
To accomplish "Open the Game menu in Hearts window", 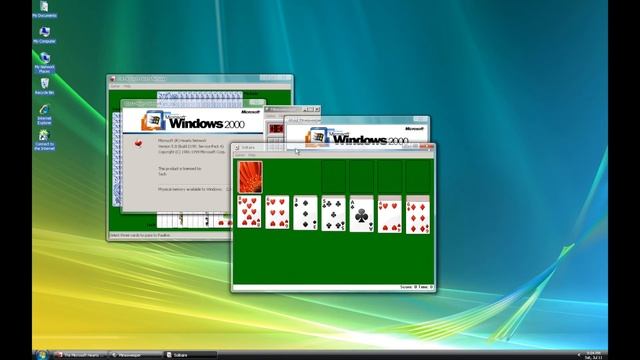I will click(x=115, y=86).
